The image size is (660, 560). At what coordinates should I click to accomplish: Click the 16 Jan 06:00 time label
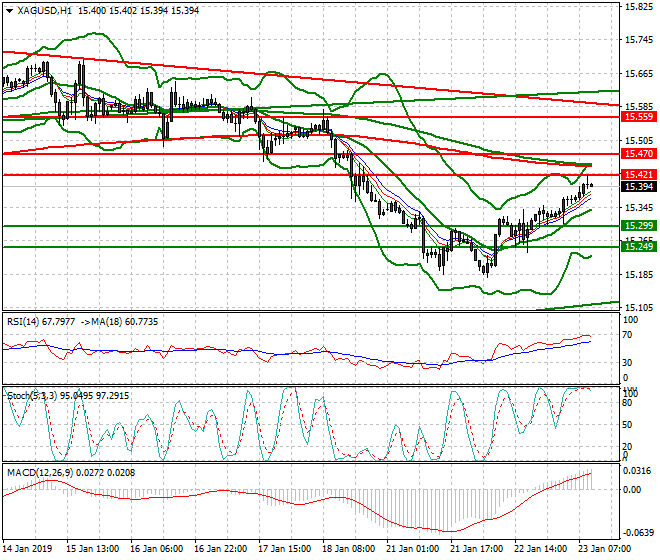157,549
